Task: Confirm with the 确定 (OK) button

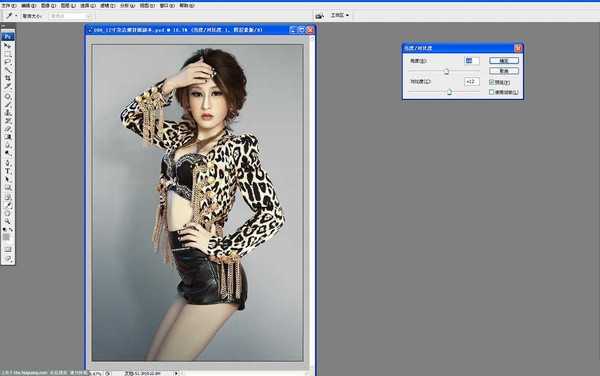Action: pyautogui.click(x=504, y=60)
